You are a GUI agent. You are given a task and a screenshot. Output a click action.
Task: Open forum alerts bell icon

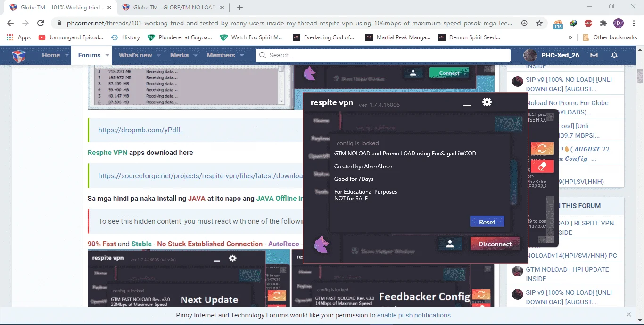click(614, 55)
